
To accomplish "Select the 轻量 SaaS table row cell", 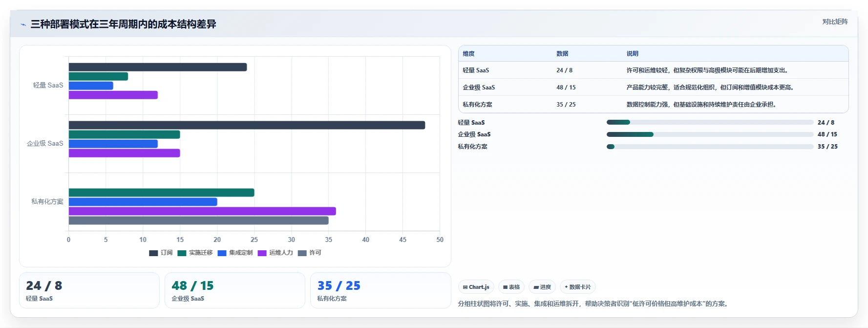I will tap(476, 70).
